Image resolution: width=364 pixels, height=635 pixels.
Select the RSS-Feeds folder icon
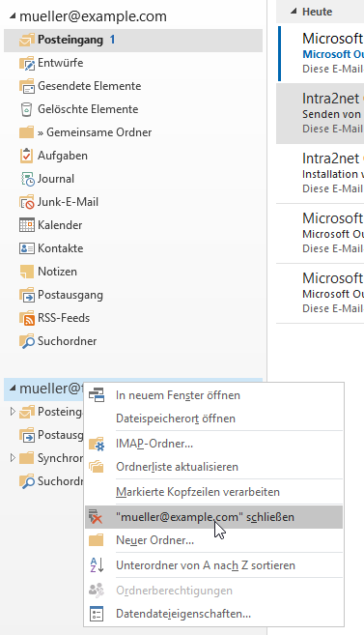pos(27,318)
